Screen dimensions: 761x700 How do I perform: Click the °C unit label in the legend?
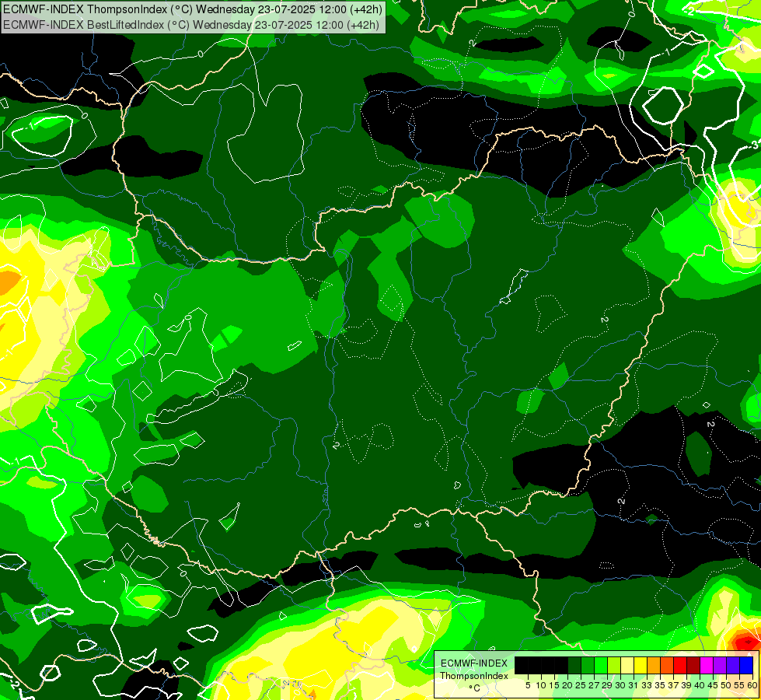[475, 688]
